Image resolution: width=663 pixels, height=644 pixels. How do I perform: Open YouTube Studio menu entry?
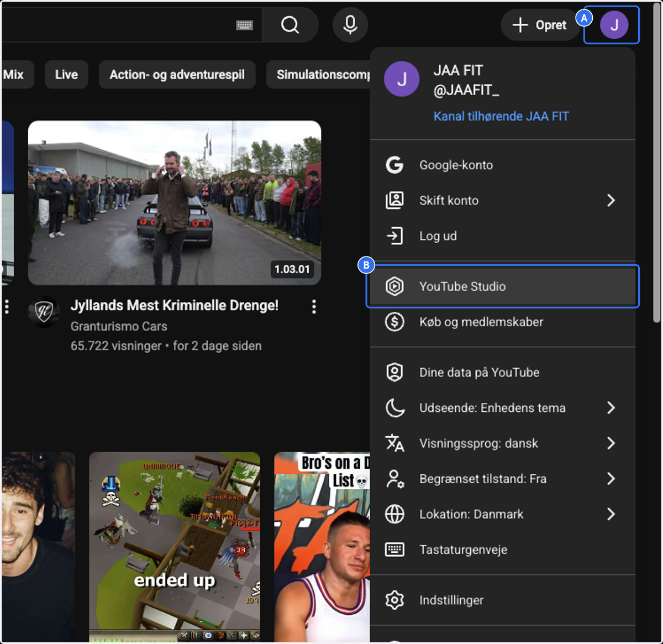point(503,286)
